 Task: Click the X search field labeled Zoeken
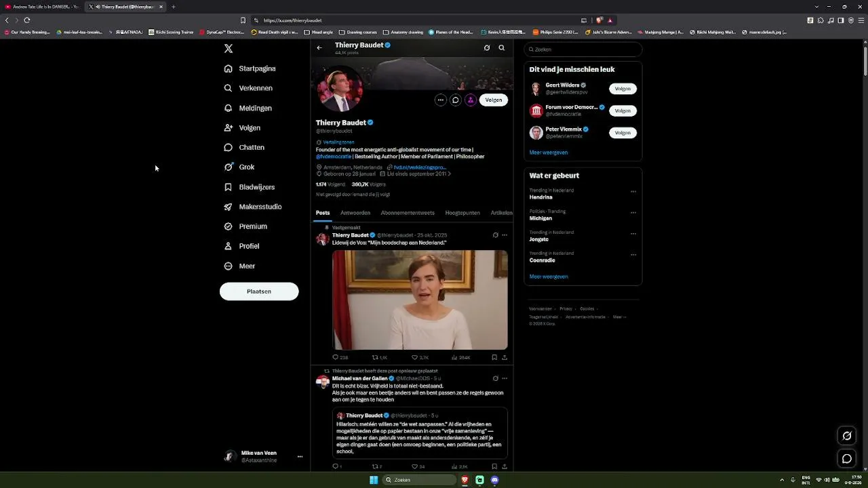pos(583,49)
